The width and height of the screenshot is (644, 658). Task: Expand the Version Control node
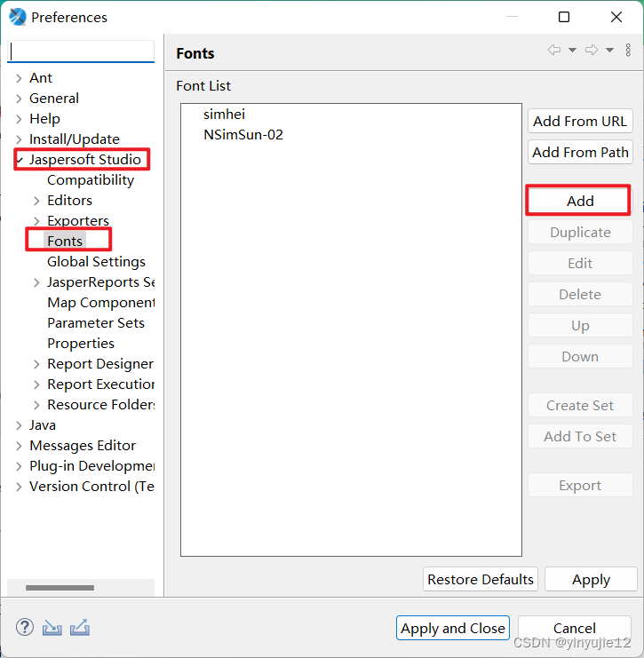coord(19,487)
